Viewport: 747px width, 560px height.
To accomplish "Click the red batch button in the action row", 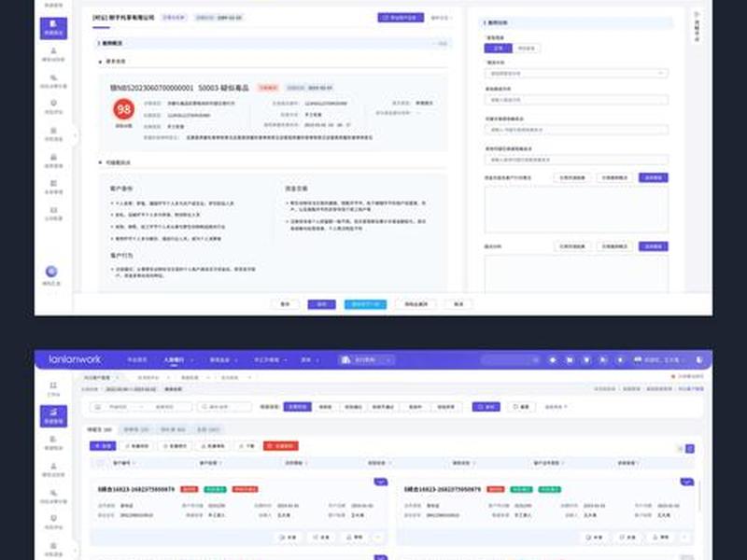I will point(281,446).
